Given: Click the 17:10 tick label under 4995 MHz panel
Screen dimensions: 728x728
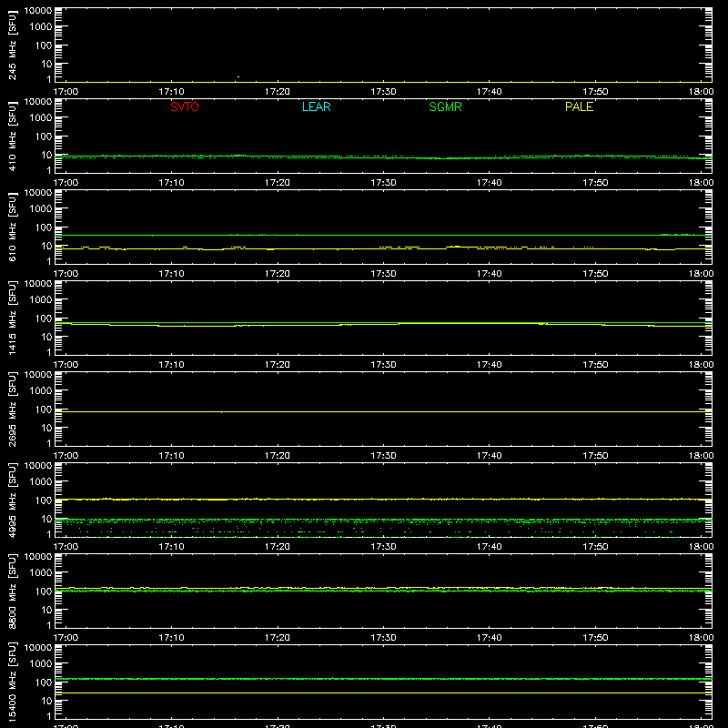Looking at the screenshot, I should click(171, 547).
